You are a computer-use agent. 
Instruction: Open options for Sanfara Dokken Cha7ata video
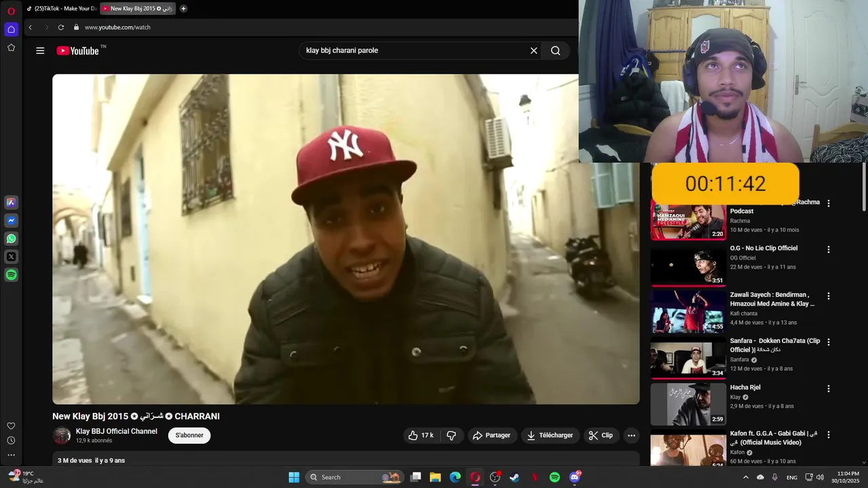pyautogui.click(x=828, y=342)
